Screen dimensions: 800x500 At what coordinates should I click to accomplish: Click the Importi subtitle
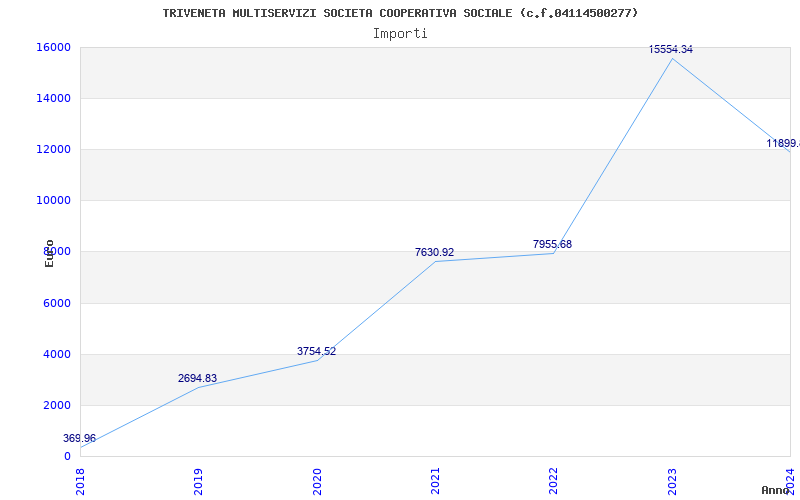400,34
